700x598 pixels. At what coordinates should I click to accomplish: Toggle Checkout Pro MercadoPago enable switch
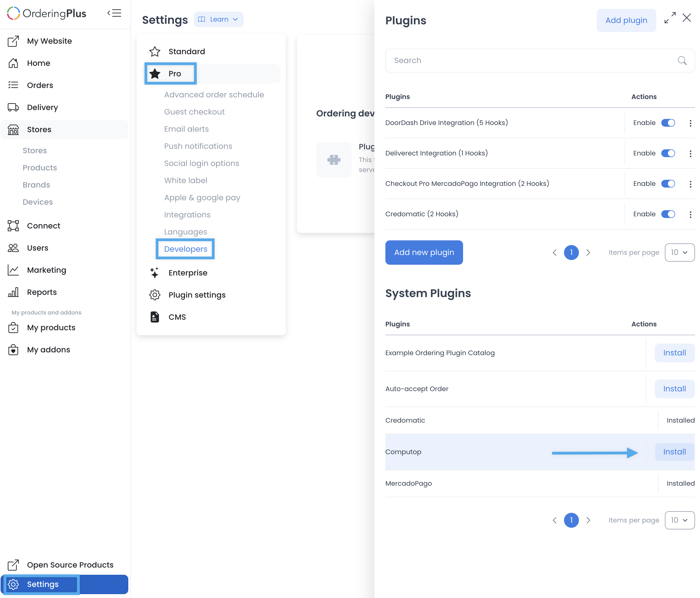coord(668,184)
